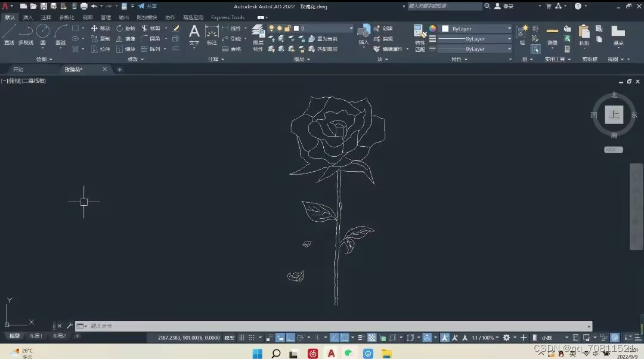Click the Save icon in quick access toolbar
The width and height of the screenshot is (644, 359).
tap(44, 6)
